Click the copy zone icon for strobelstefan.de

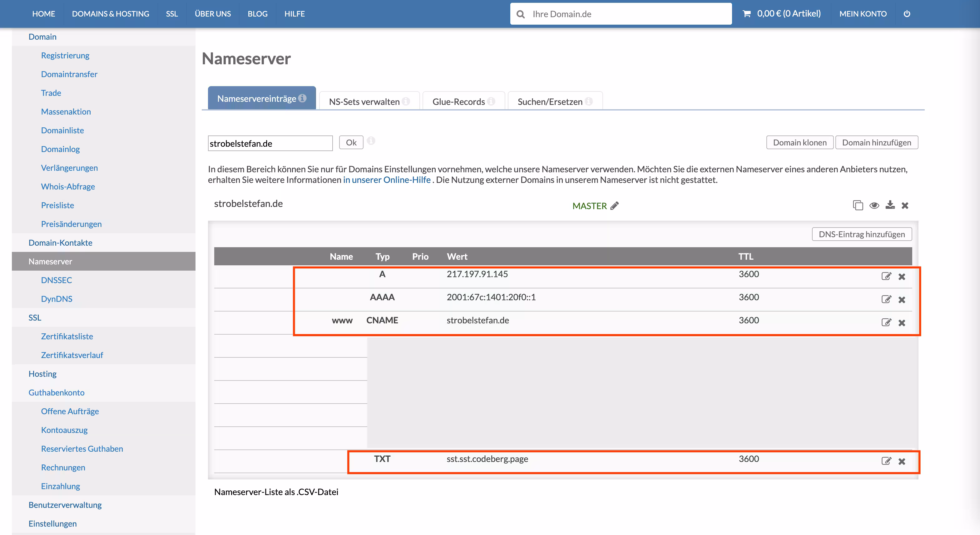point(858,205)
